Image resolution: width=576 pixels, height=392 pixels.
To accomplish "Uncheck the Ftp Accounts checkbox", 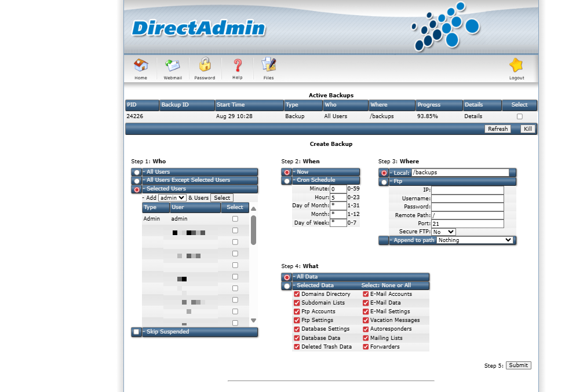I will (297, 312).
